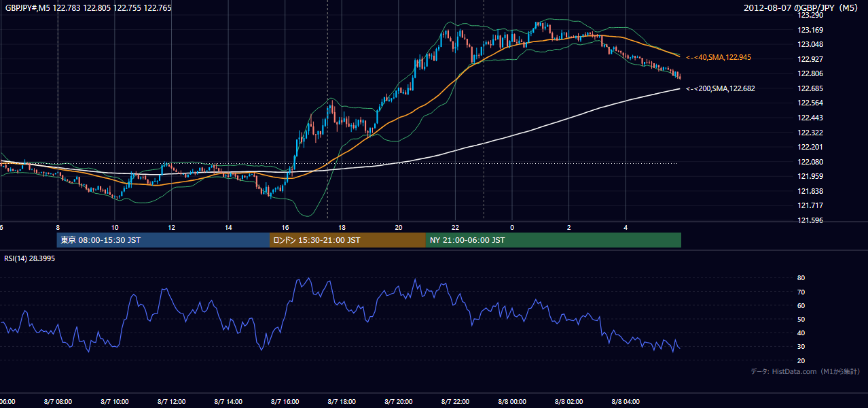Click RSI axis level 80
The image size is (868, 408).
point(801,278)
